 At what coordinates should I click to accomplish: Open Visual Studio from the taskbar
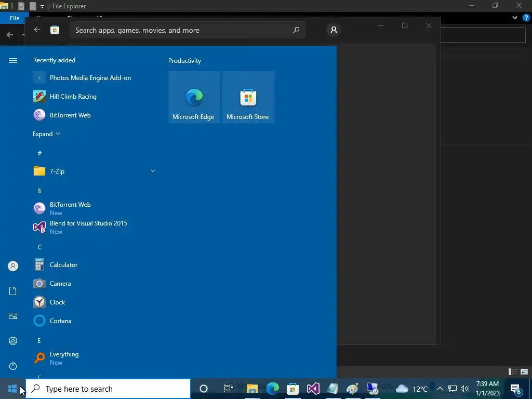point(313,389)
